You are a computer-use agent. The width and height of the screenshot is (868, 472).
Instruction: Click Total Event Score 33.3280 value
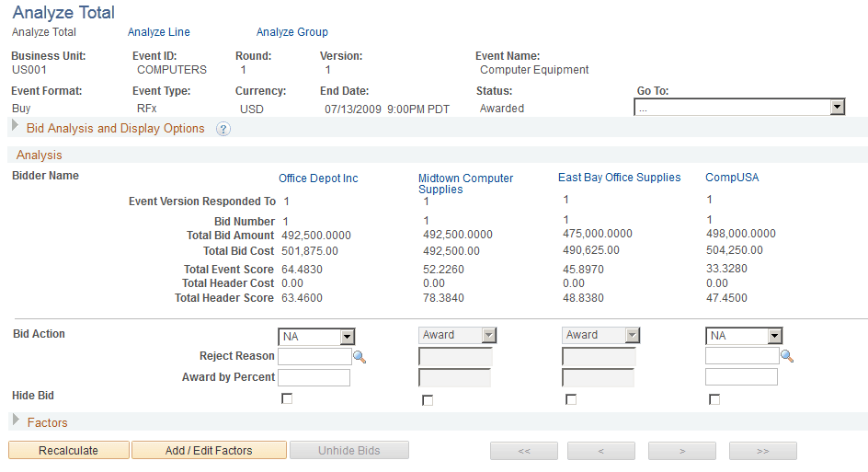(x=726, y=269)
